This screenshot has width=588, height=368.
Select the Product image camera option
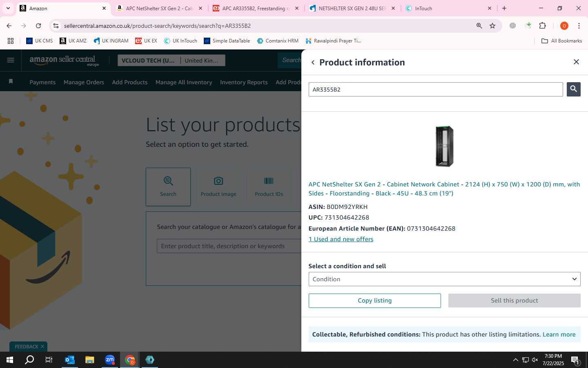click(218, 186)
